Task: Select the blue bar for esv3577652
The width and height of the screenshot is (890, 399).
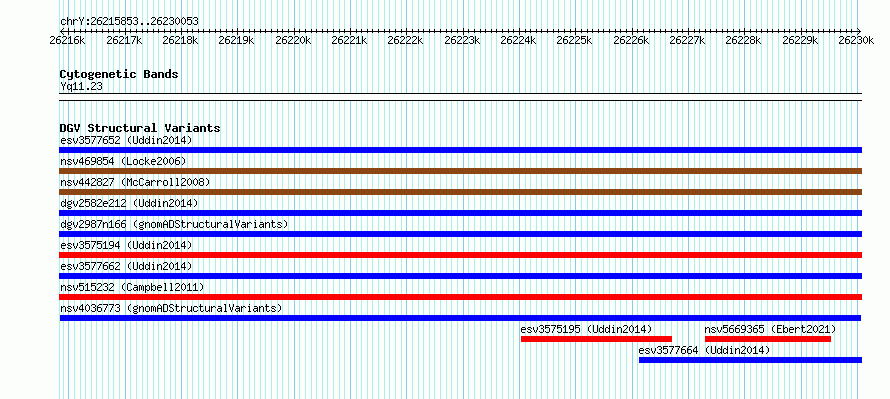Action: [460, 150]
